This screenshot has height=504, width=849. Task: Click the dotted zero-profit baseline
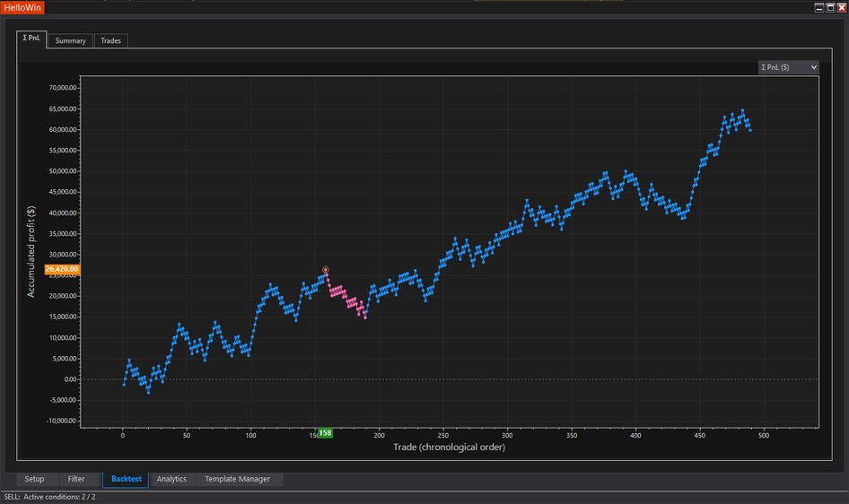[x=538, y=379]
